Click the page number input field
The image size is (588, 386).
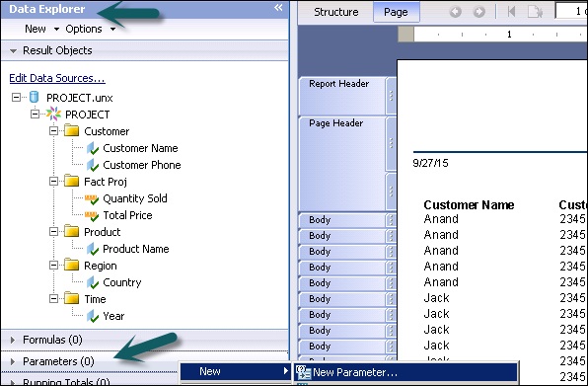pyautogui.click(x=571, y=12)
